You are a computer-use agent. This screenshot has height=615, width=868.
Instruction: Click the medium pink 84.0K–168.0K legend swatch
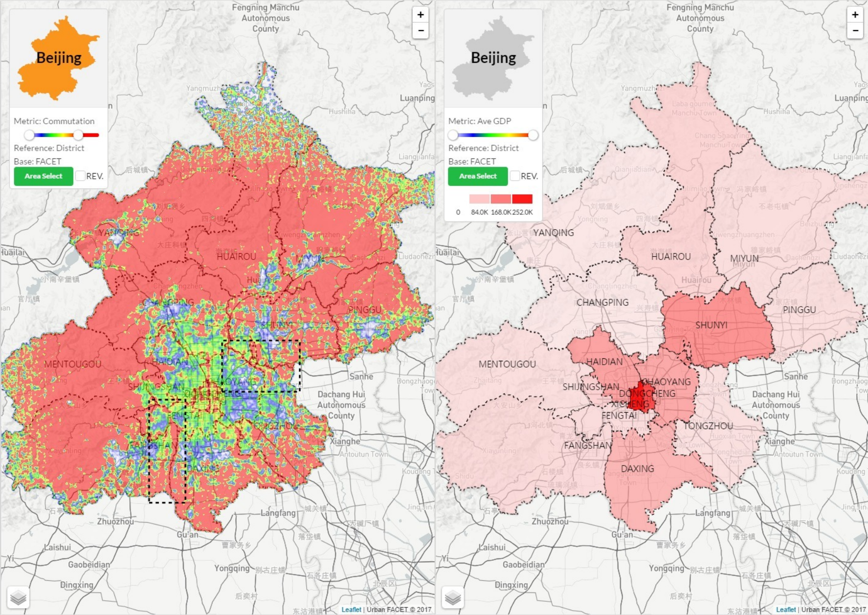click(501, 199)
